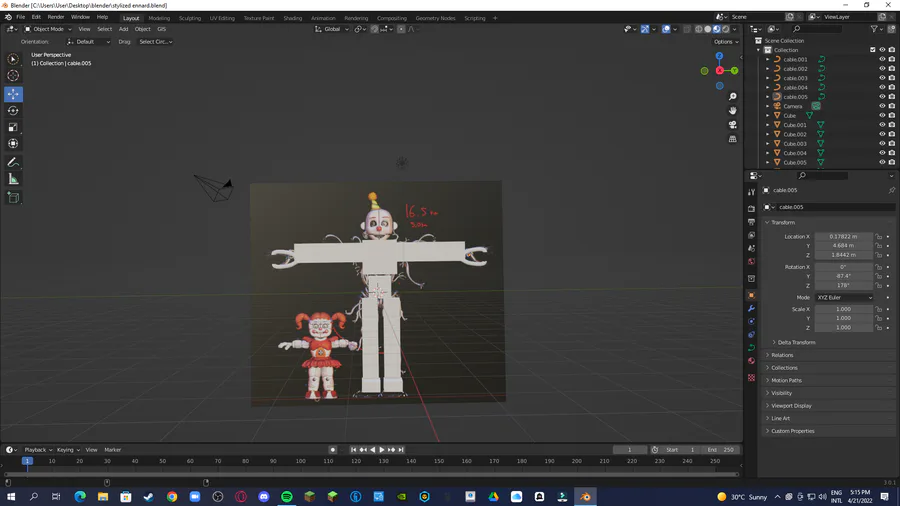
Task: Click the X axis on navigation gizmo
Action: 720,71
